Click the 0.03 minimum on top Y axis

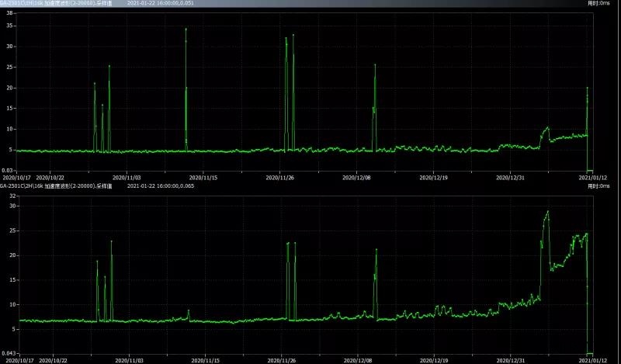[8, 170]
